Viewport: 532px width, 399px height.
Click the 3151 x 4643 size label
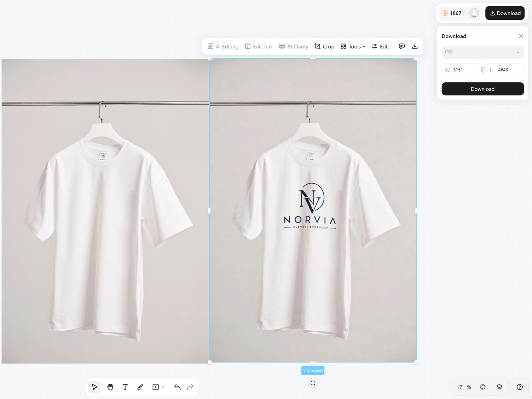pos(313,371)
